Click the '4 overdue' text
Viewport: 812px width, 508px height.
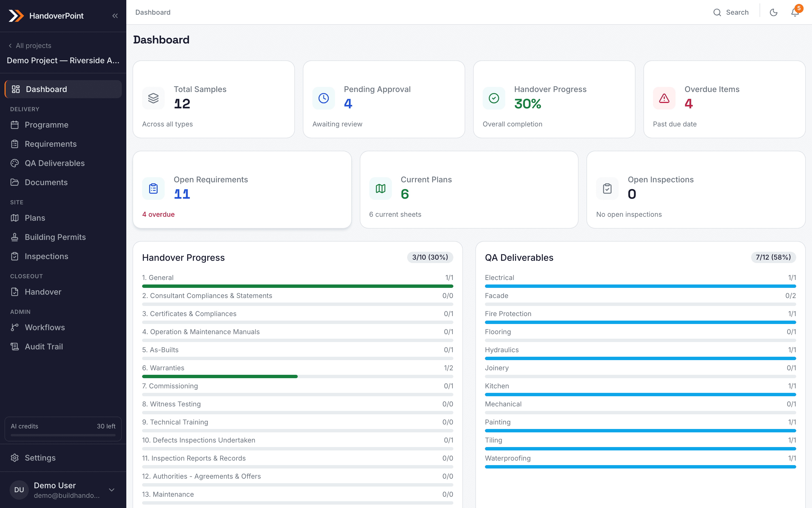click(x=158, y=214)
